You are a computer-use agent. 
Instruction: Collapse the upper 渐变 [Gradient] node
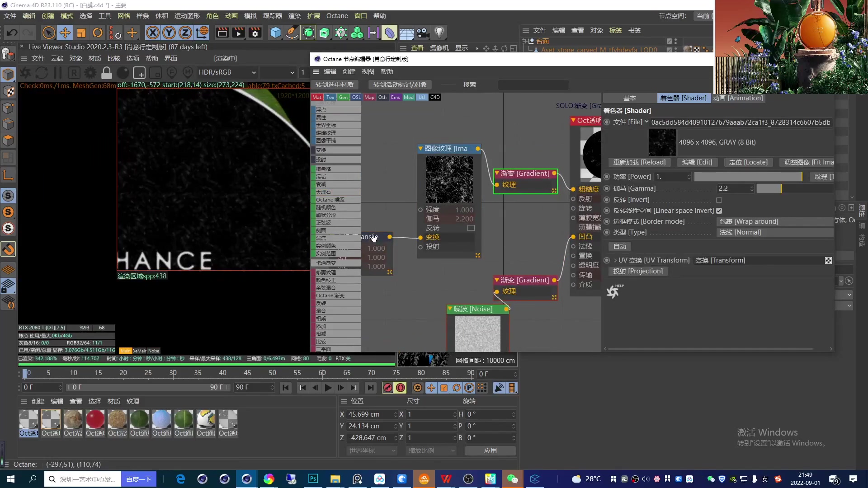(497, 174)
